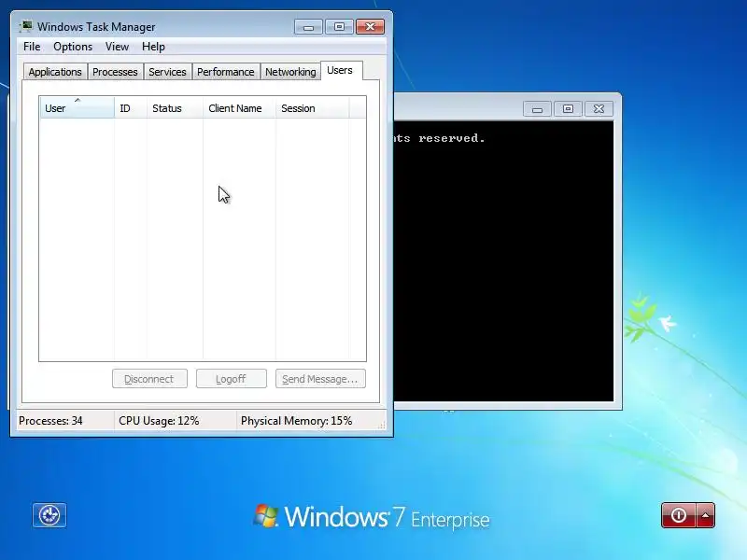This screenshot has width=747, height=560.
Task: Click the 'reserved.' text in command prompt
Action: click(x=452, y=138)
